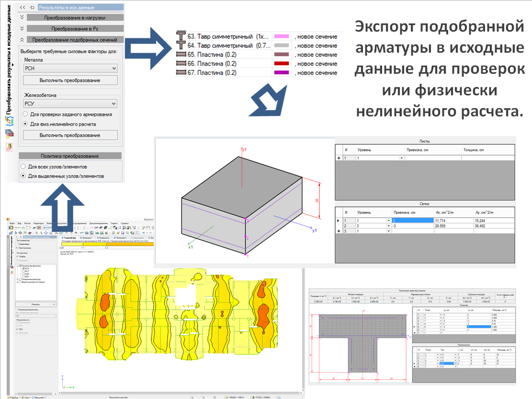
Task: Click 'Выполнить преобразование' under Металла
Action: (x=70, y=80)
